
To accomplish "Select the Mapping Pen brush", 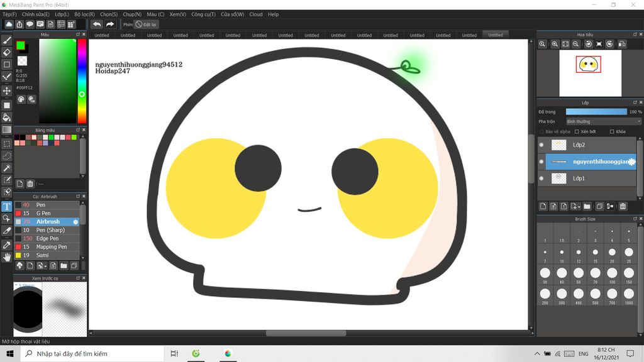I will pyautogui.click(x=47, y=246).
